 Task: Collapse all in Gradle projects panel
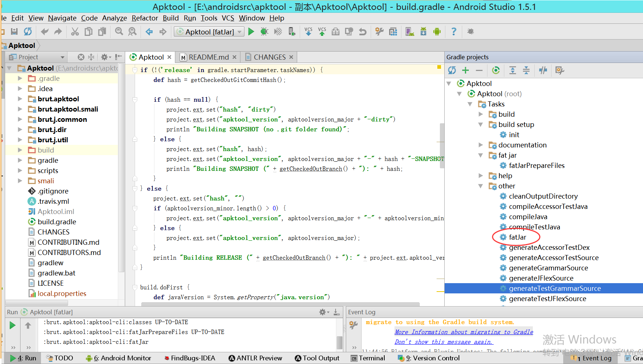pyautogui.click(x=526, y=70)
